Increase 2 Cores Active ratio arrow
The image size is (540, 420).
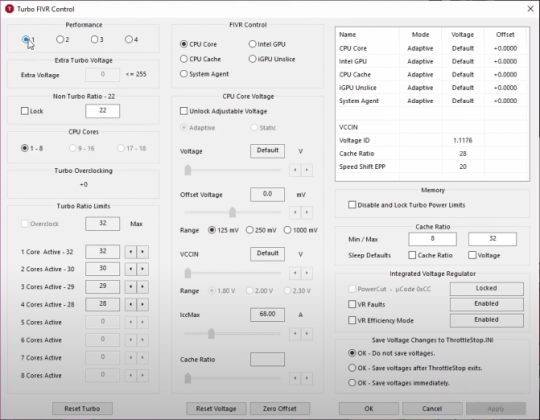click(x=143, y=269)
